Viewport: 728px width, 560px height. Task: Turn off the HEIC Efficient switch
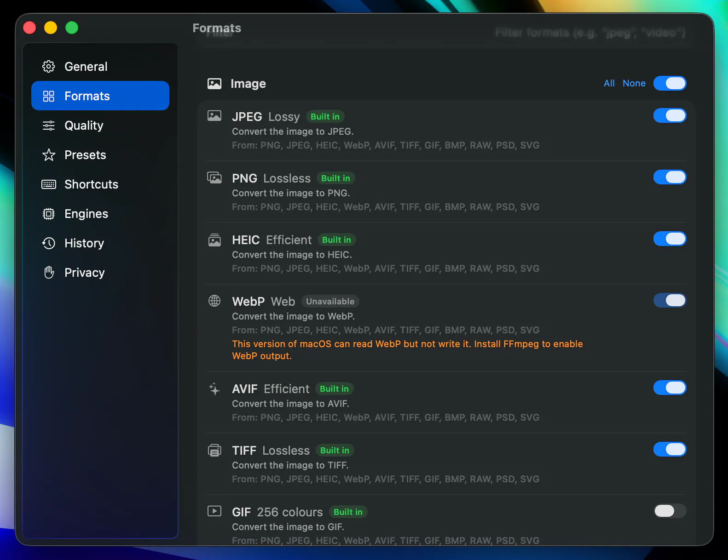[670, 239]
